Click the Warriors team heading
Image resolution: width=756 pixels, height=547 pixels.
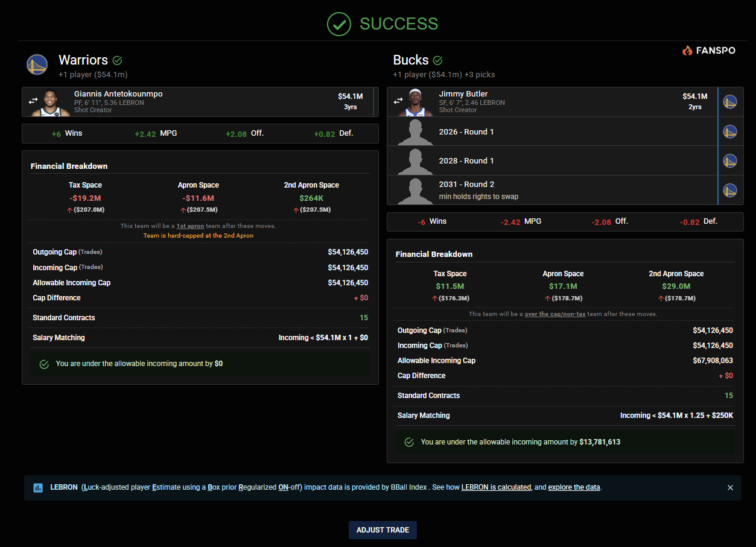(x=83, y=60)
